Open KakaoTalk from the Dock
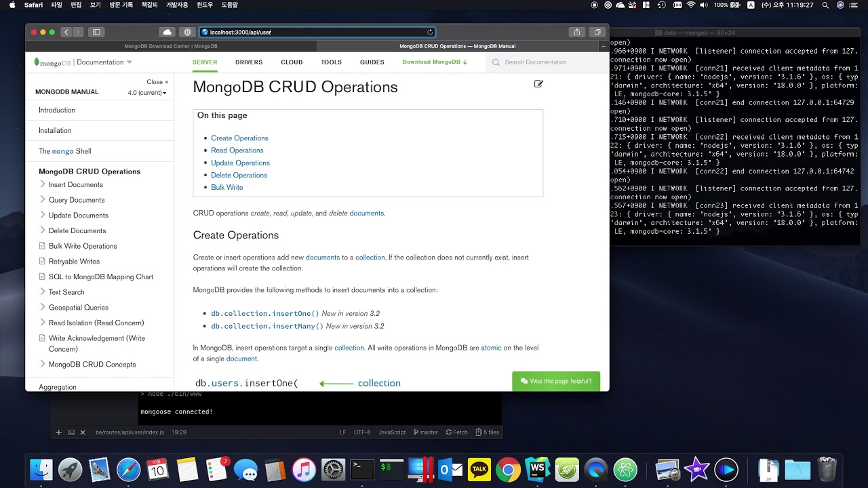The width and height of the screenshot is (868, 488). (x=479, y=469)
